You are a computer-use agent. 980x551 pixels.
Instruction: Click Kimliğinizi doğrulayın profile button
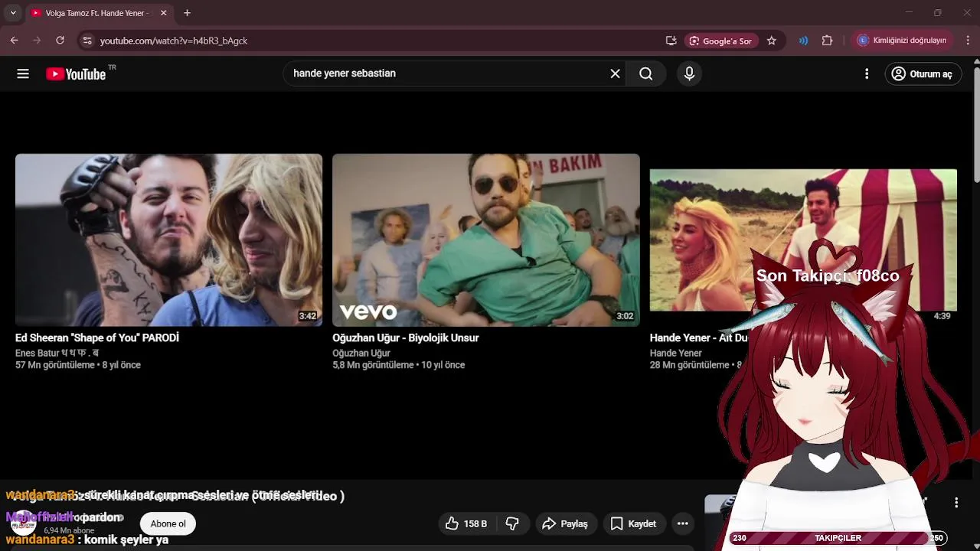click(x=902, y=41)
